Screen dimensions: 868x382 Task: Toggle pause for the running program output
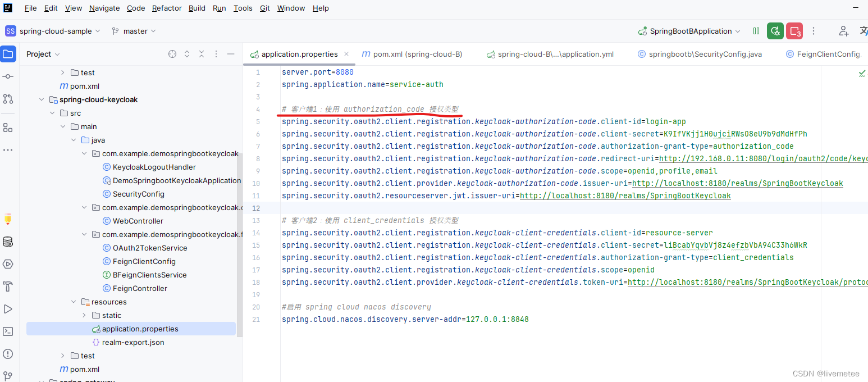(756, 31)
